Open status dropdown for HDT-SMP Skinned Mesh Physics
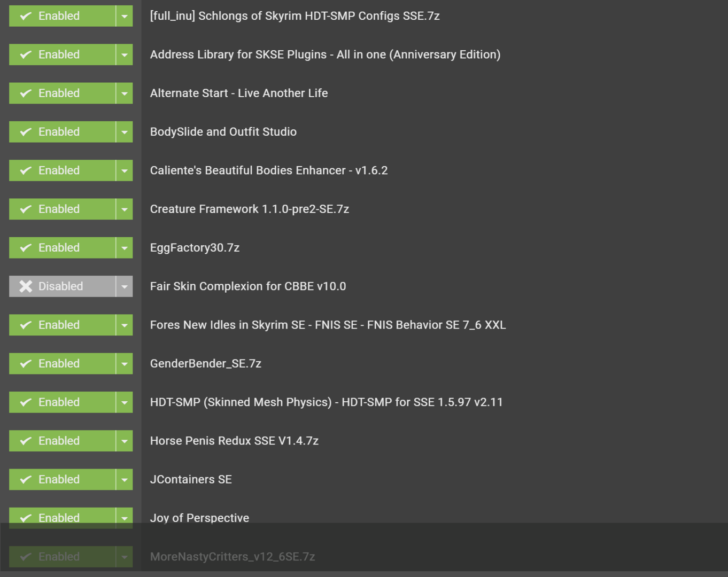 tap(125, 402)
